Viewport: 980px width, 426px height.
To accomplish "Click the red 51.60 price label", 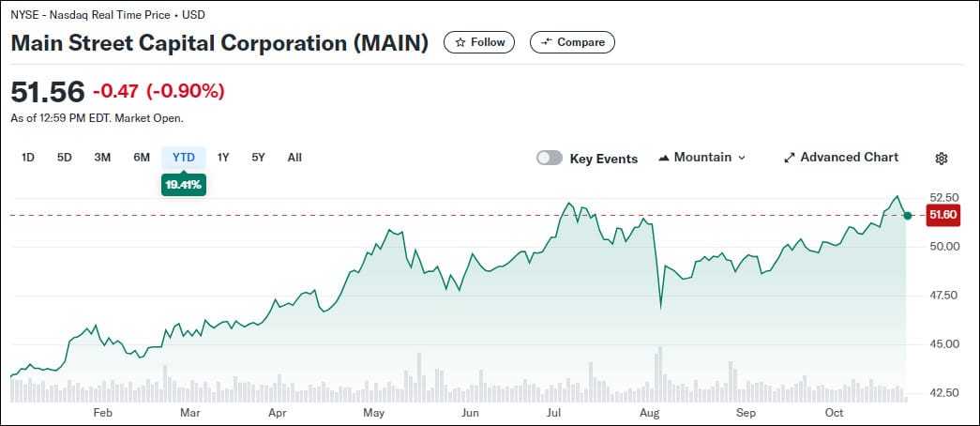I will 943,215.
